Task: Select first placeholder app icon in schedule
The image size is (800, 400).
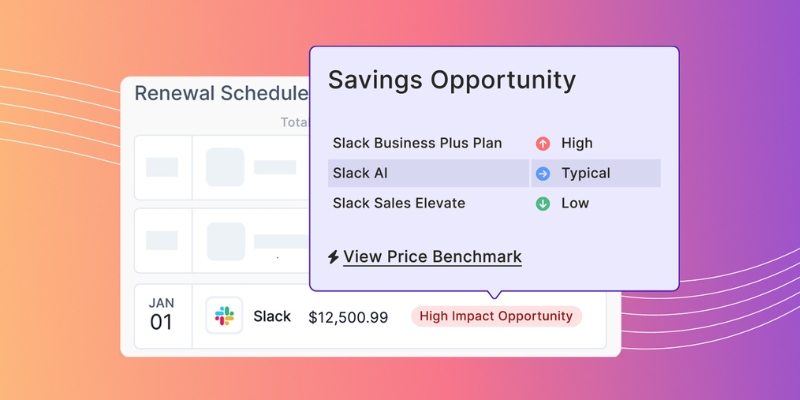Action: pyautogui.click(x=225, y=167)
